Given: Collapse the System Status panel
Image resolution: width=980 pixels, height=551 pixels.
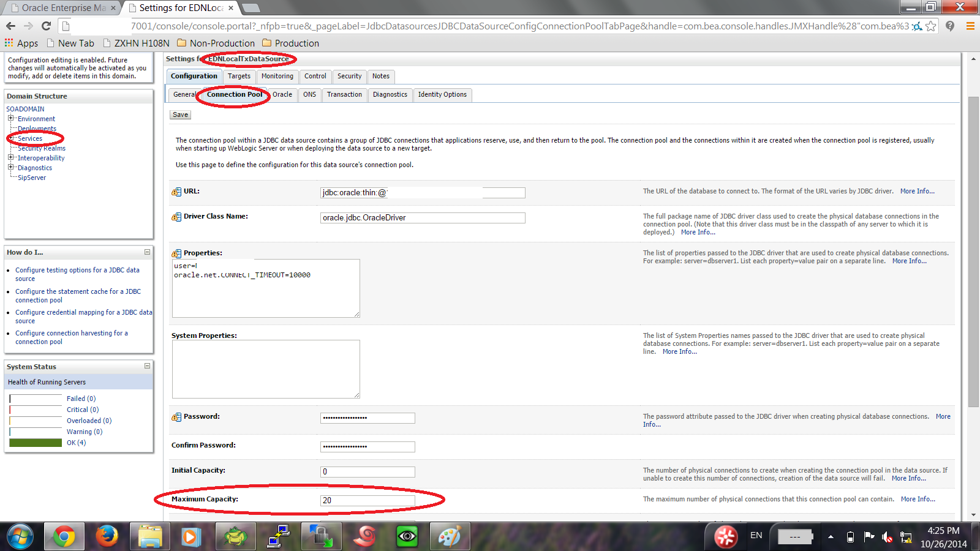Looking at the screenshot, I should coord(147,366).
